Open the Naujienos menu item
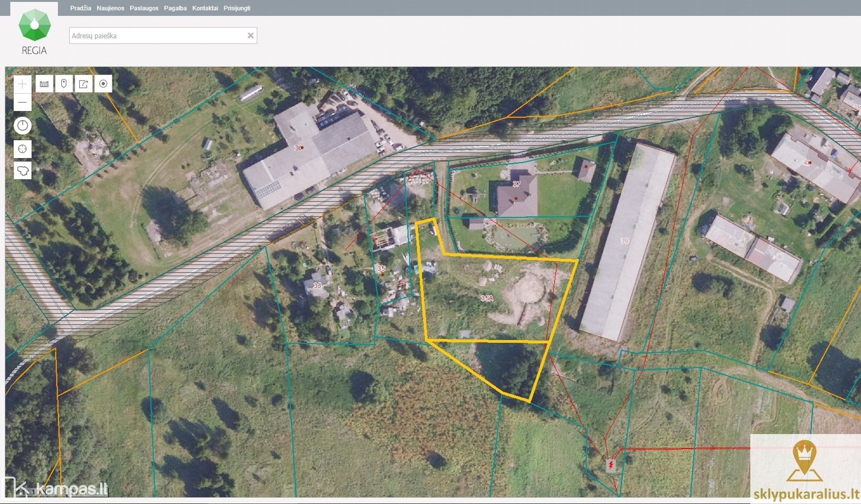The width and height of the screenshot is (861, 504). [x=110, y=8]
